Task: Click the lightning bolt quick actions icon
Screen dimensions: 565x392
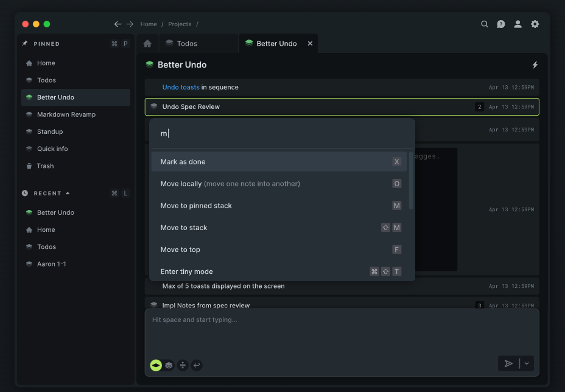Action: [535, 65]
